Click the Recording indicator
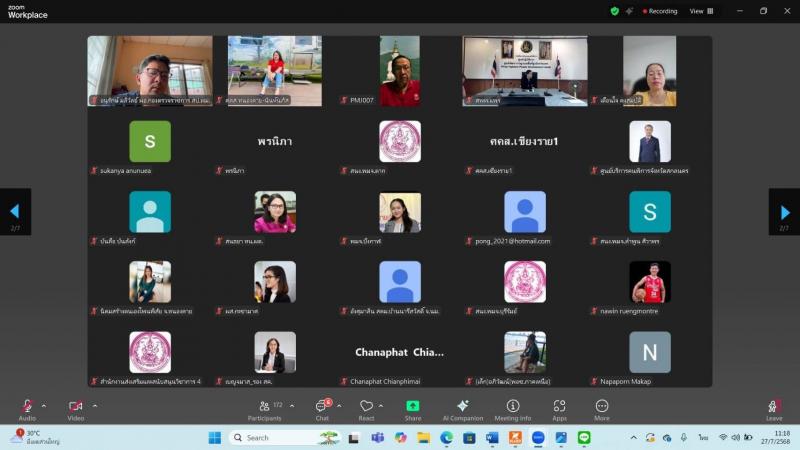800x450 pixels. (x=660, y=11)
